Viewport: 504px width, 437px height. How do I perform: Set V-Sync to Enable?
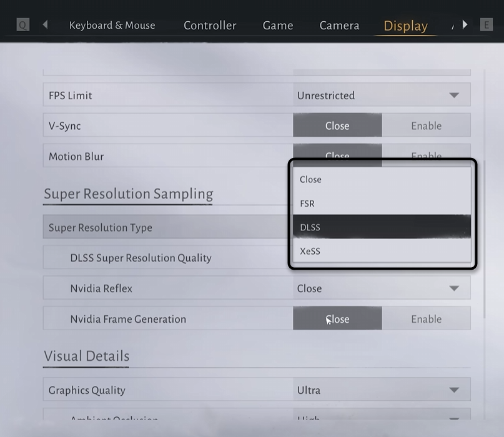[x=427, y=125]
